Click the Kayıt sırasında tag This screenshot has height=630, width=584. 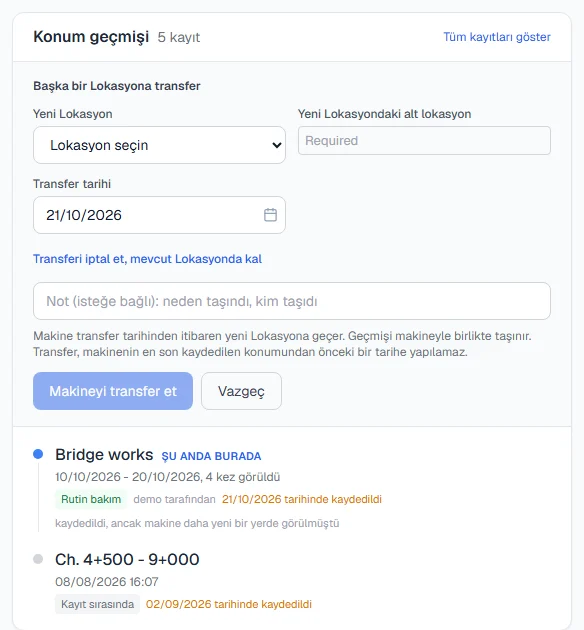tap(97, 604)
